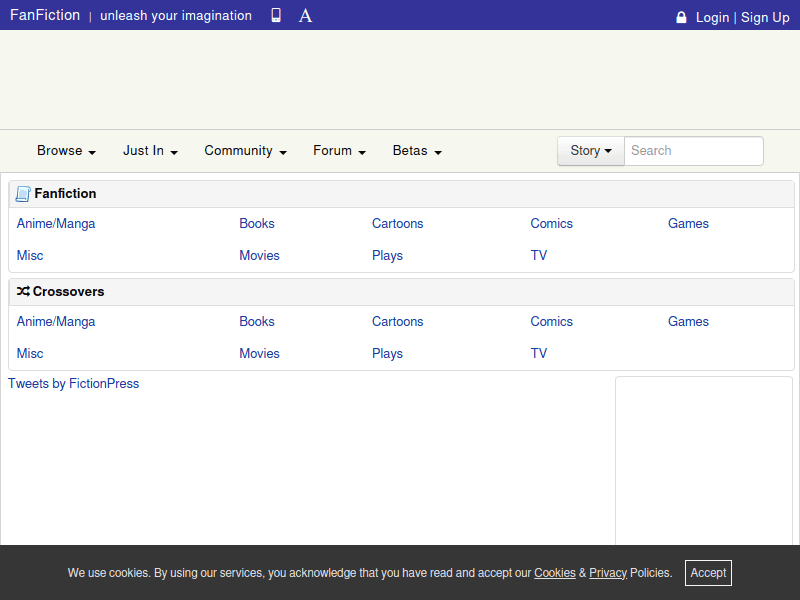
Task: Click inside the Search text field
Action: 693,151
